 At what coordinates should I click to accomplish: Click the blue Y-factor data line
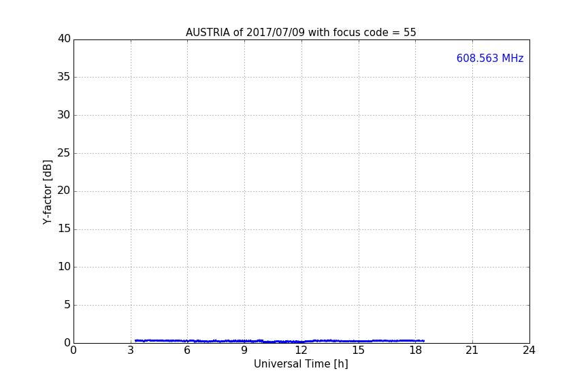pos(280,342)
